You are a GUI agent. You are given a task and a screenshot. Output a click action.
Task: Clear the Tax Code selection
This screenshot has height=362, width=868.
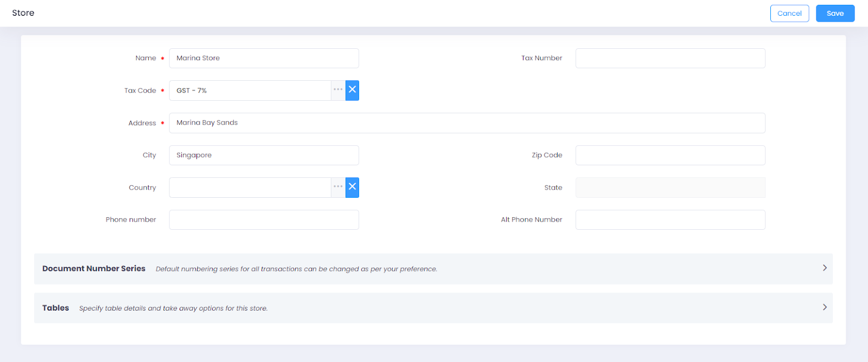tap(352, 90)
